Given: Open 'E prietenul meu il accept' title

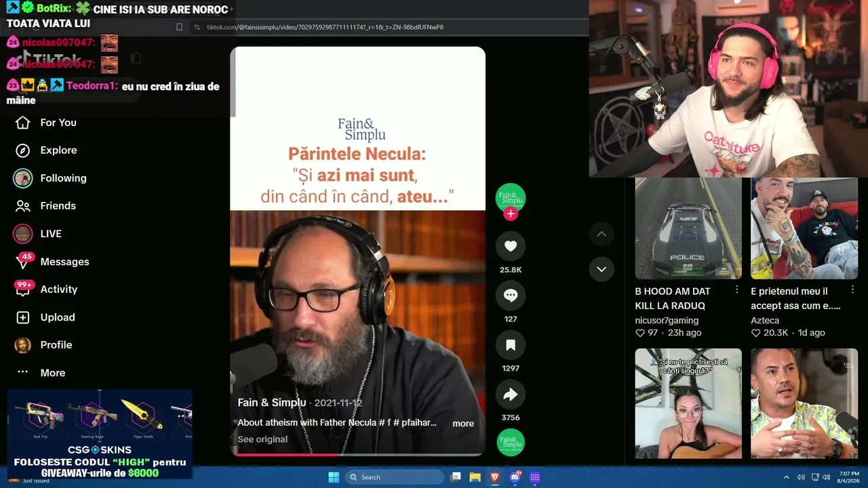Looking at the screenshot, I should tap(796, 299).
